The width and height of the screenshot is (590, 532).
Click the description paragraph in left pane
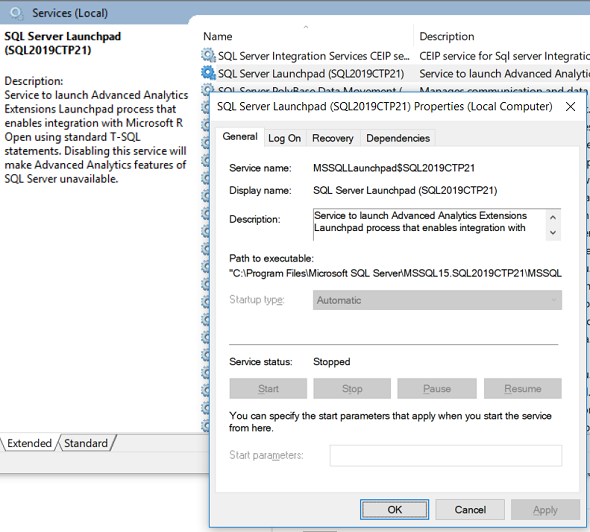click(x=96, y=137)
